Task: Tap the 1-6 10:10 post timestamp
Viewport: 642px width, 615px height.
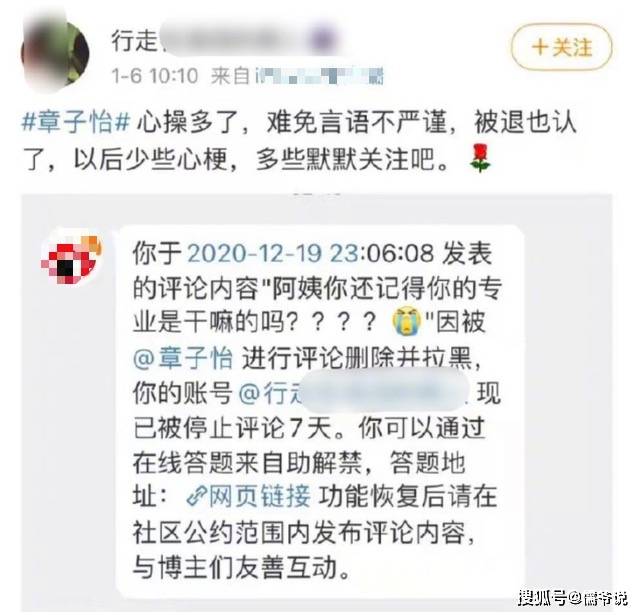Action: [155, 76]
